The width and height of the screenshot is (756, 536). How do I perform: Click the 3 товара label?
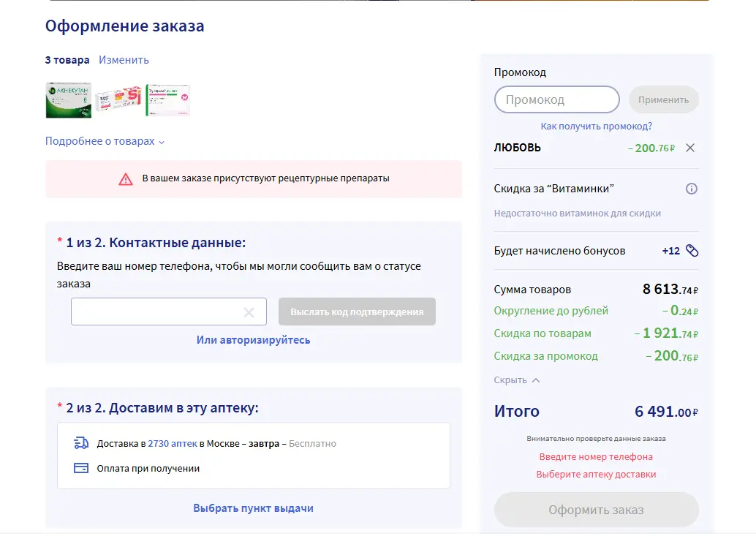coord(67,60)
